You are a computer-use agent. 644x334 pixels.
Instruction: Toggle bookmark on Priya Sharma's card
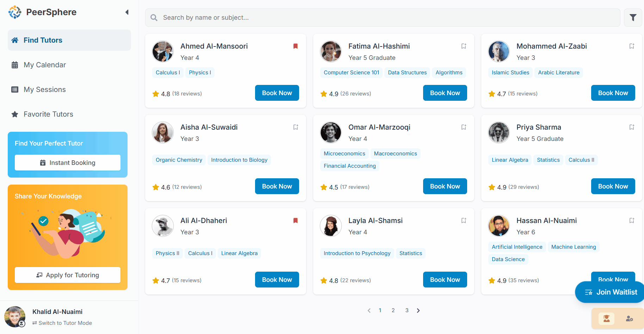click(x=632, y=127)
